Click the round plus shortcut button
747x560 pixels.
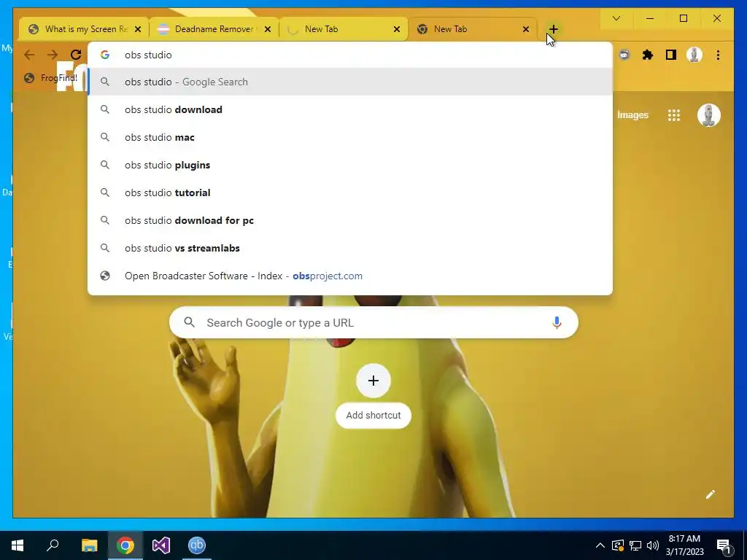coord(373,381)
